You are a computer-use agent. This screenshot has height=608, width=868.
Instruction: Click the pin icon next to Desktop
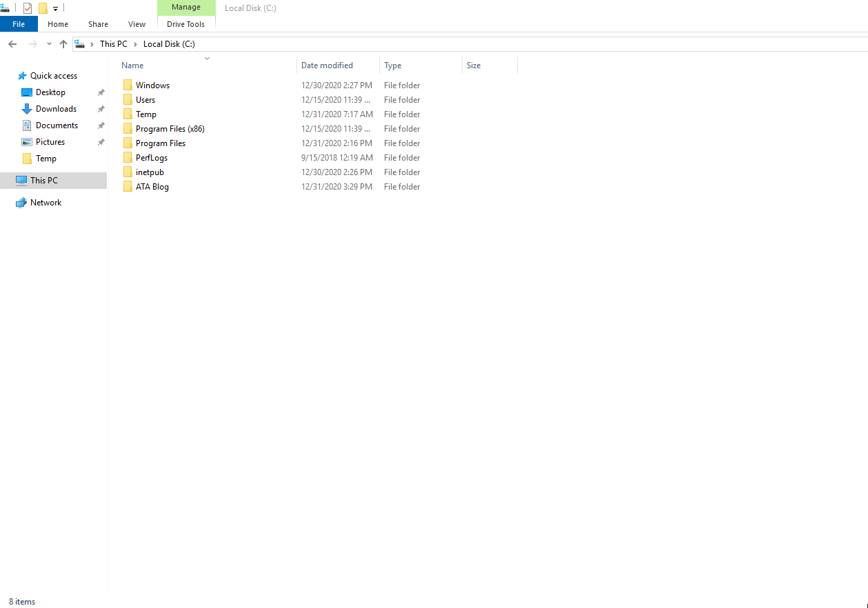click(x=101, y=92)
